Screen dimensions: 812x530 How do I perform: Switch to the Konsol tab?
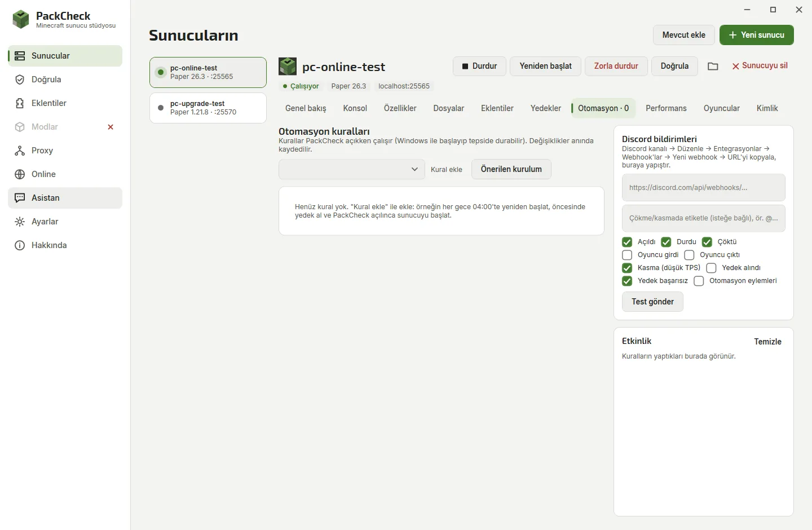pyautogui.click(x=355, y=108)
